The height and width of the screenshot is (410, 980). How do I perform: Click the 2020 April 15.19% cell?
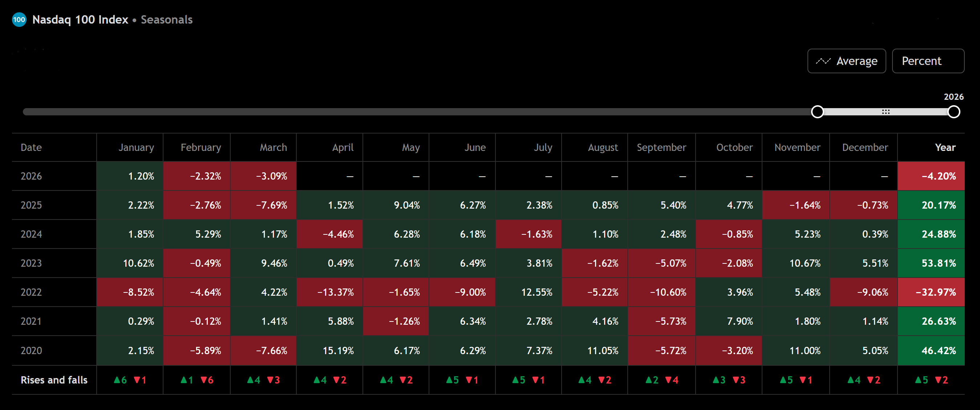(329, 350)
